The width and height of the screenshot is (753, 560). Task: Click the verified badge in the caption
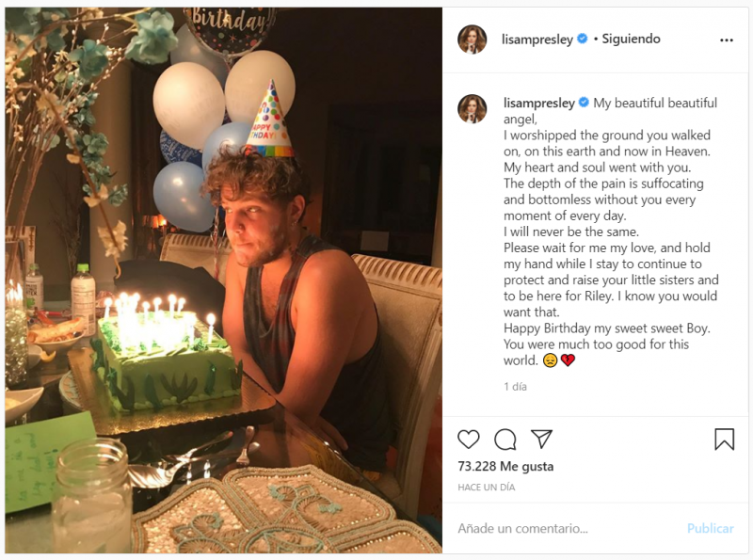pyautogui.click(x=583, y=103)
